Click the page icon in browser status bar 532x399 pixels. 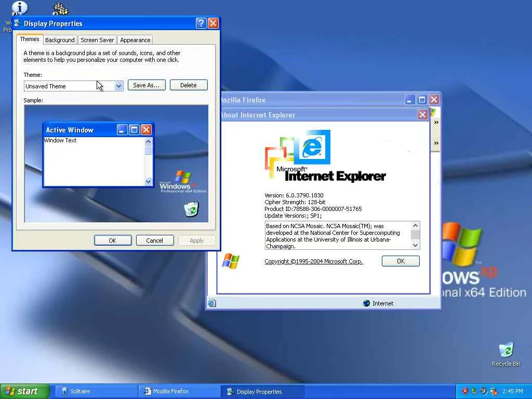pos(212,303)
